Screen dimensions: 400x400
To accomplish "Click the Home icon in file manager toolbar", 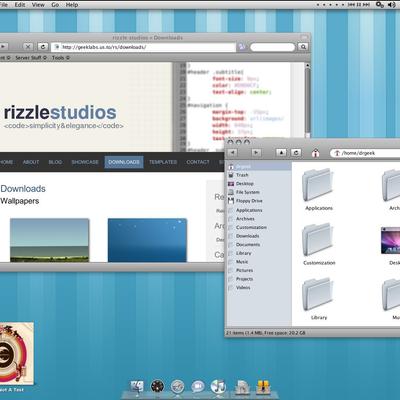I will 315,153.
